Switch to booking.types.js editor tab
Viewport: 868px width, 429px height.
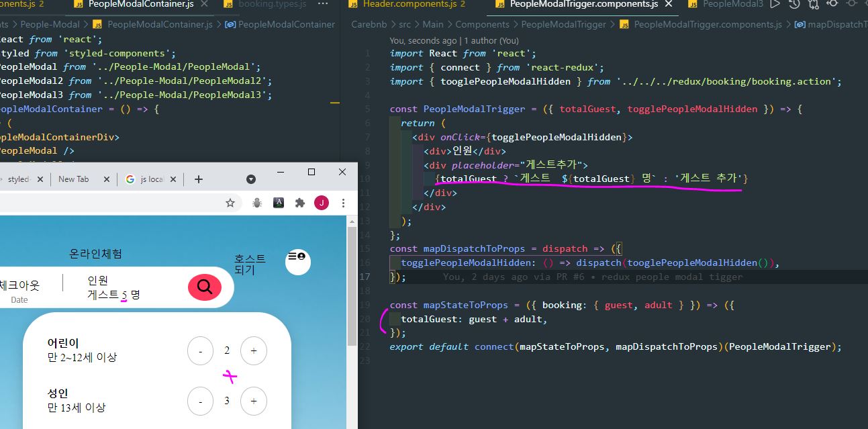coord(272,4)
